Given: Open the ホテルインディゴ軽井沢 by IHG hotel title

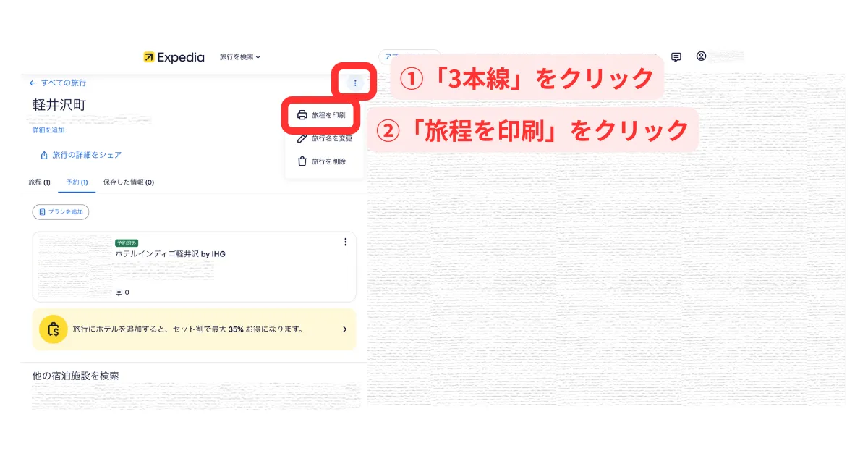Looking at the screenshot, I should coord(170,254).
